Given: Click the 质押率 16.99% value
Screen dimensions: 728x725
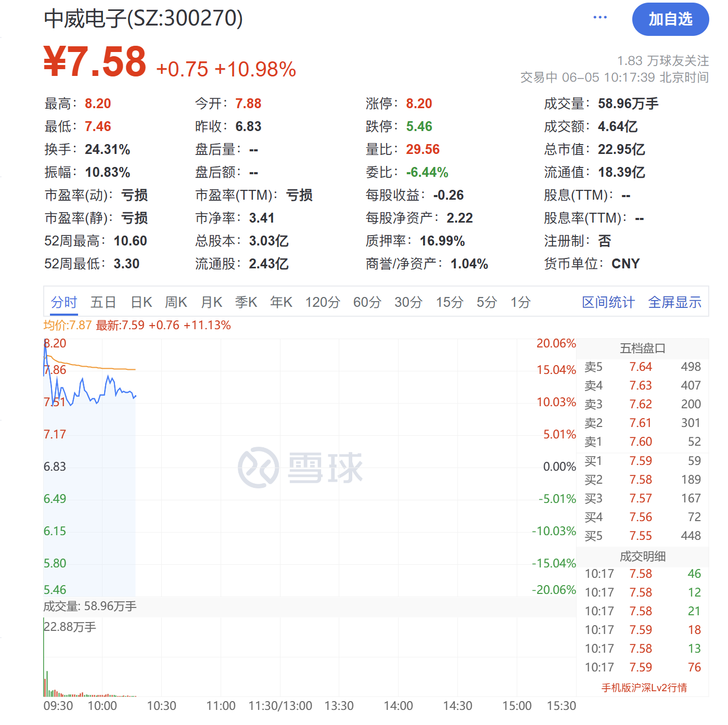Looking at the screenshot, I should coord(442,241).
